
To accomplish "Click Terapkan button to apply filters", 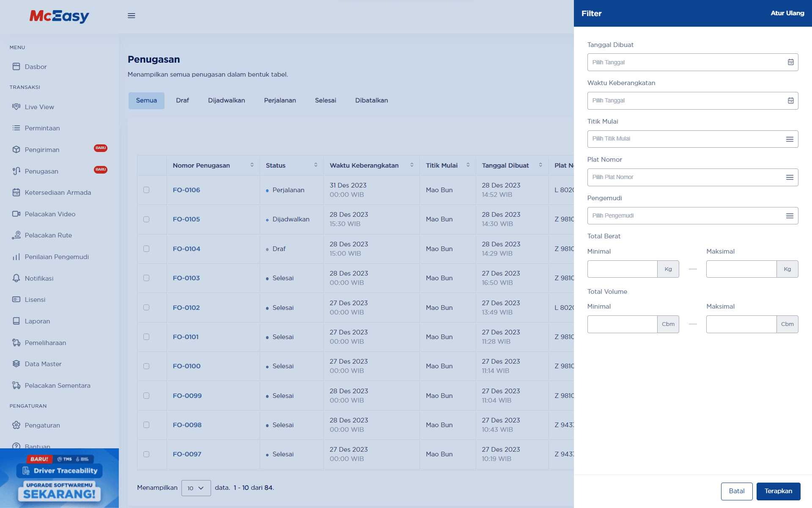I will click(x=778, y=491).
